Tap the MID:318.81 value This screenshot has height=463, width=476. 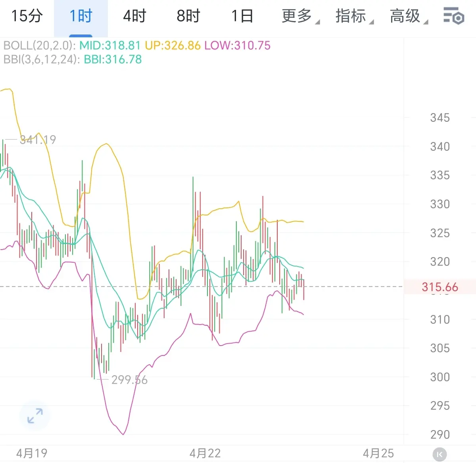click(110, 45)
